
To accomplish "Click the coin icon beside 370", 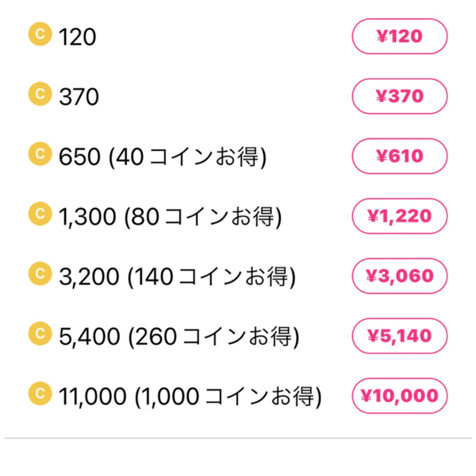I will click(40, 93).
